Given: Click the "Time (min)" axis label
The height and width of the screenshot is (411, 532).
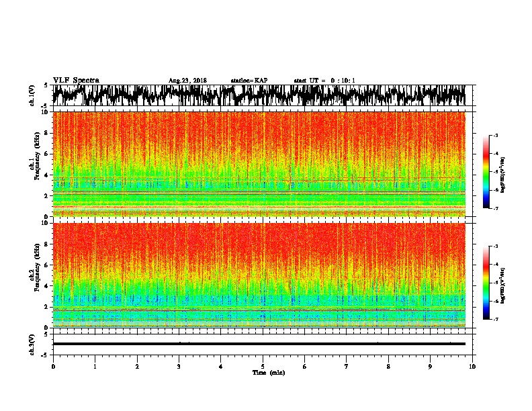Looking at the screenshot, I should [x=269, y=373].
